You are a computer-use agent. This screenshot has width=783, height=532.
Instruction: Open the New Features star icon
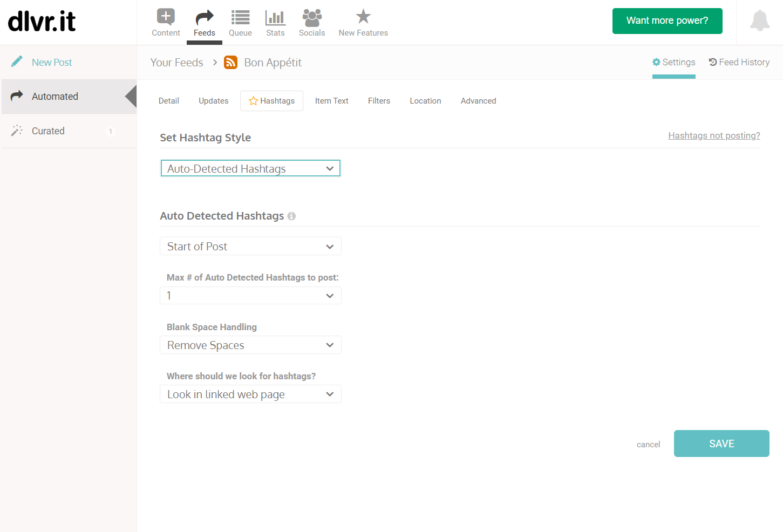pyautogui.click(x=363, y=17)
